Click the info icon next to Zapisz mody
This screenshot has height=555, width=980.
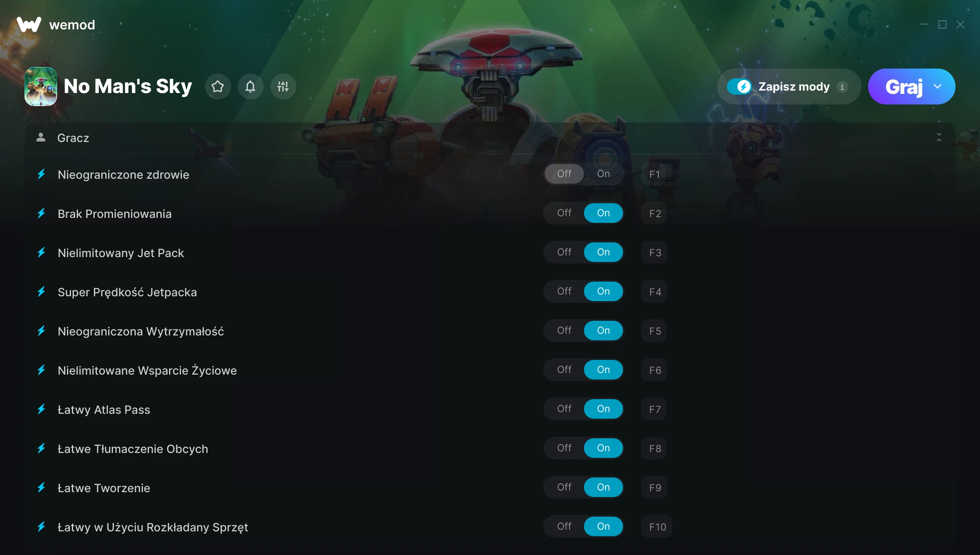pos(842,87)
